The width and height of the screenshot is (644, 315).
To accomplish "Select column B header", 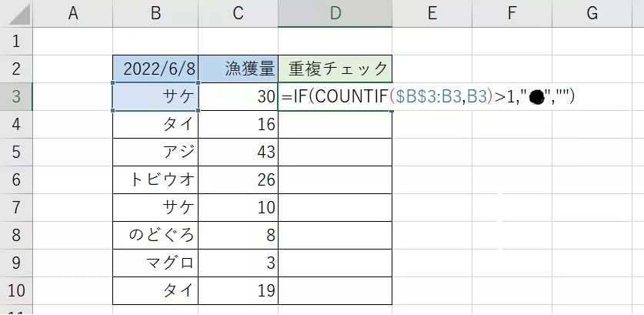I will coord(155,12).
